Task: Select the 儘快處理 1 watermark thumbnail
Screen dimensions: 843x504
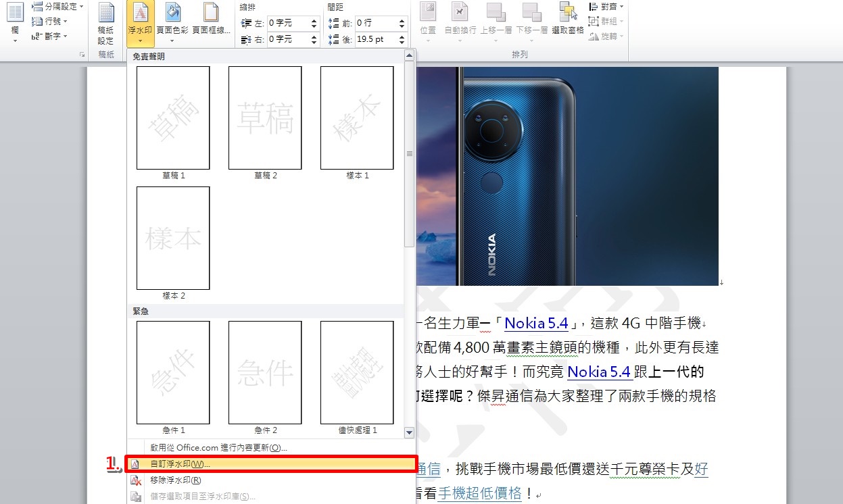Action: coord(357,372)
